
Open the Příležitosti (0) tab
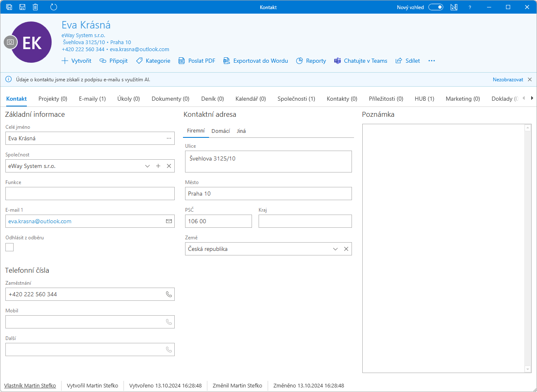(386, 99)
